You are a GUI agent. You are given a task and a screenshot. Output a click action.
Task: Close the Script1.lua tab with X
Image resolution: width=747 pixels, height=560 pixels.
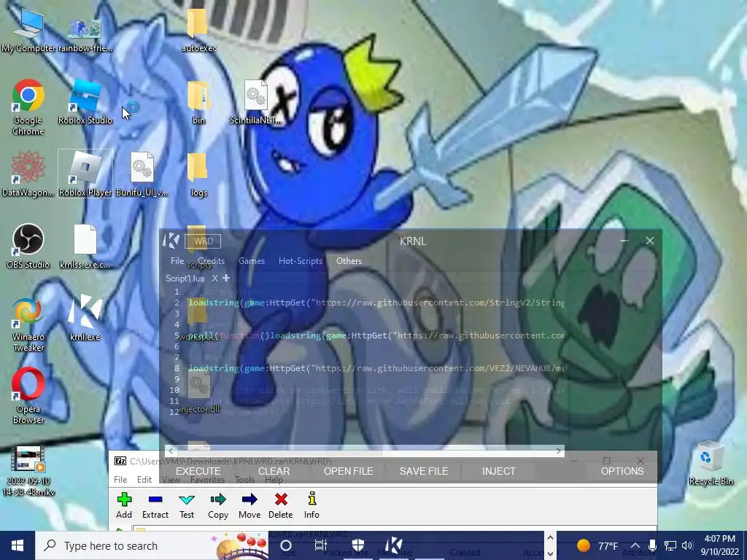point(215,278)
